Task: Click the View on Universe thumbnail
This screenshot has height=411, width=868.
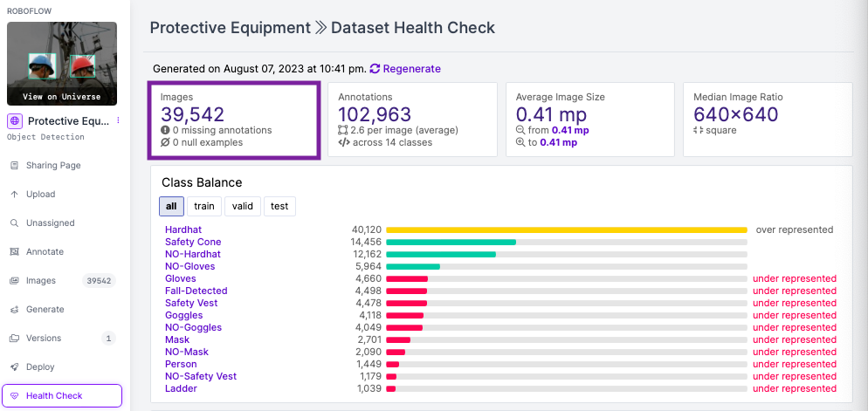Action: (x=62, y=64)
